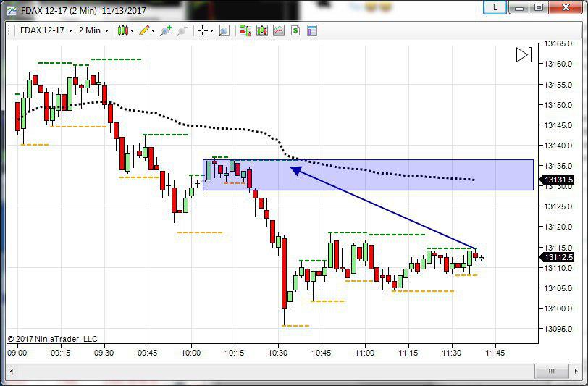The height and width of the screenshot is (386, 588).
Task: Click the 11:45 time axis label
Action: click(x=495, y=353)
